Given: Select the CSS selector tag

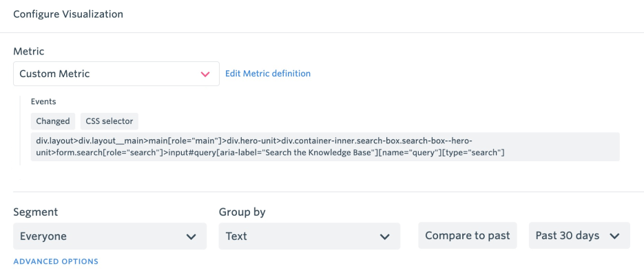Looking at the screenshot, I should (x=110, y=121).
